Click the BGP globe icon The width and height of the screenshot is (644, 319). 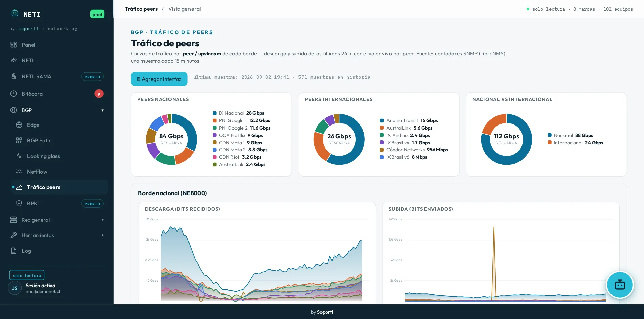point(14,110)
